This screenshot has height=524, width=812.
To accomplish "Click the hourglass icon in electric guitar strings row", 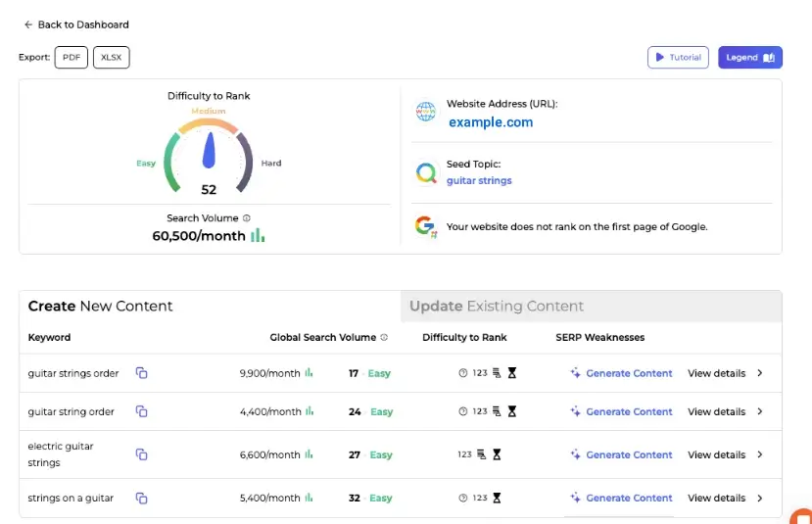I will tap(497, 454).
